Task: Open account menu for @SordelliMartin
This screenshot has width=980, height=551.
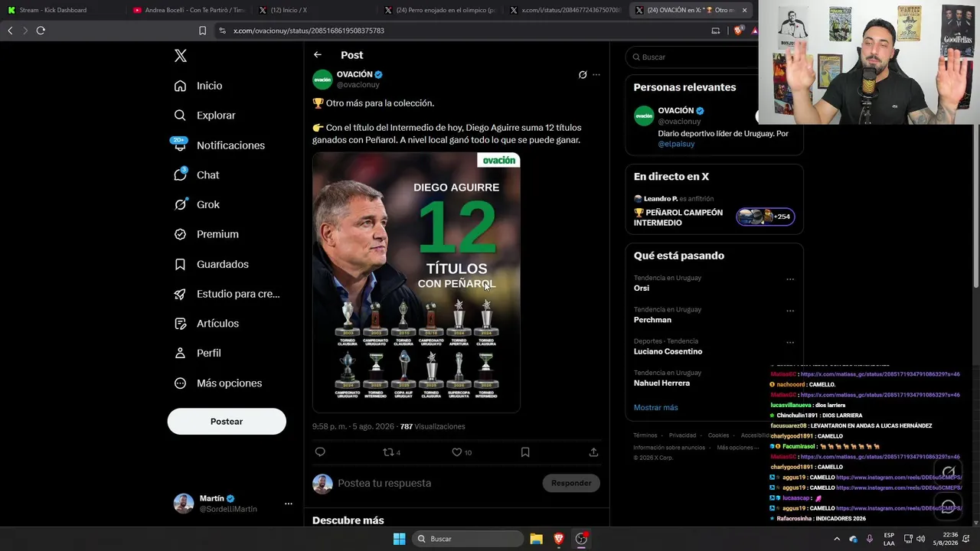Action: click(x=234, y=504)
